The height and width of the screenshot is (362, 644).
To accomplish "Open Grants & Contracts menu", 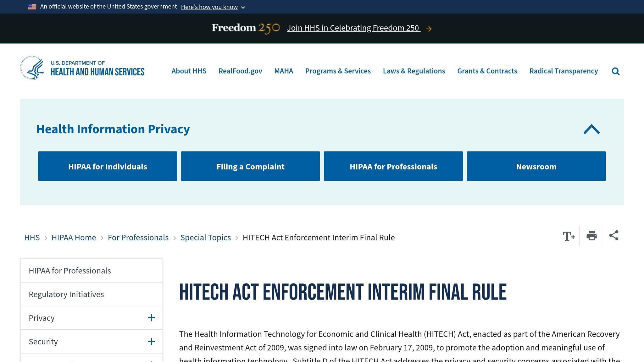I will click(x=487, y=71).
